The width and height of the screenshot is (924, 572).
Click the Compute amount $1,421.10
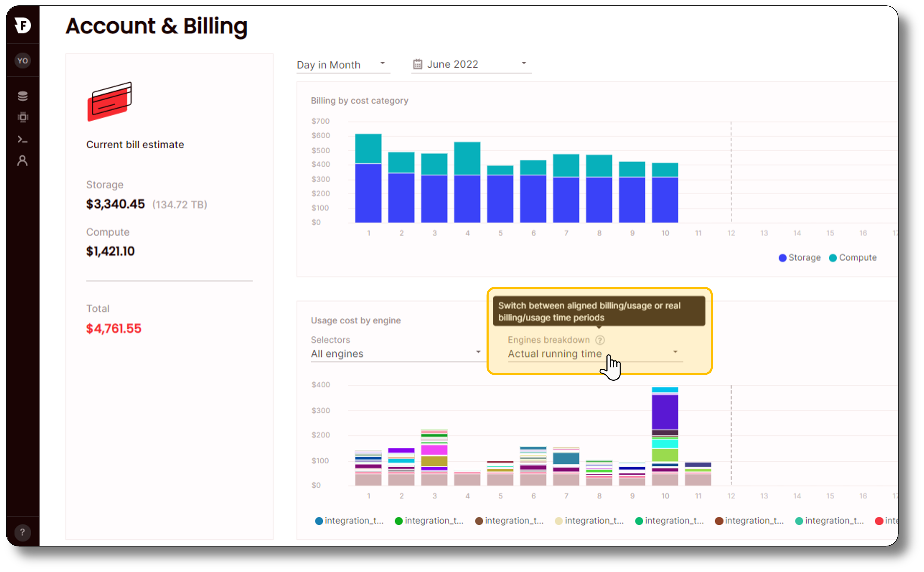pos(110,251)
